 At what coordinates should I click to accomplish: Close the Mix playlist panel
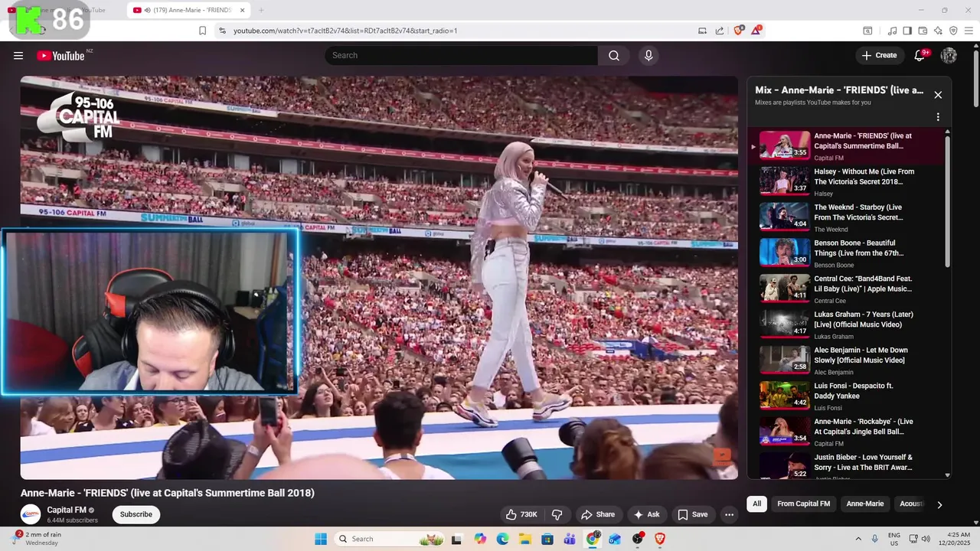point(938,95)
